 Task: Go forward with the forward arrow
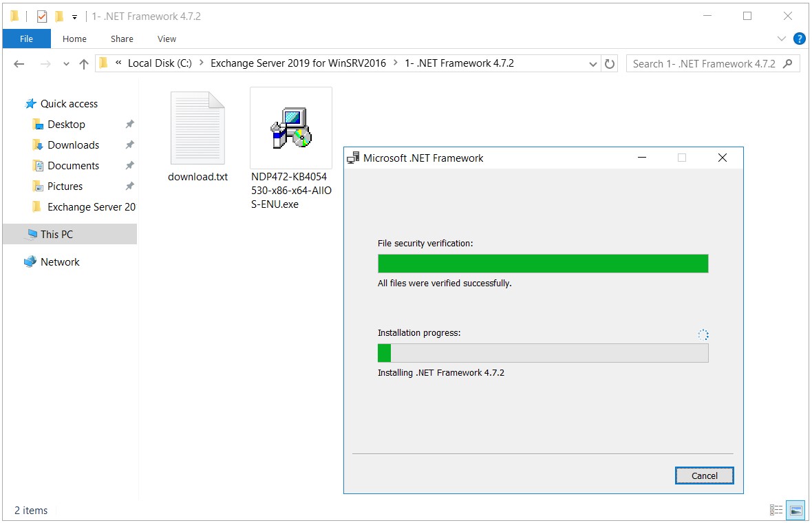(45, 64)
